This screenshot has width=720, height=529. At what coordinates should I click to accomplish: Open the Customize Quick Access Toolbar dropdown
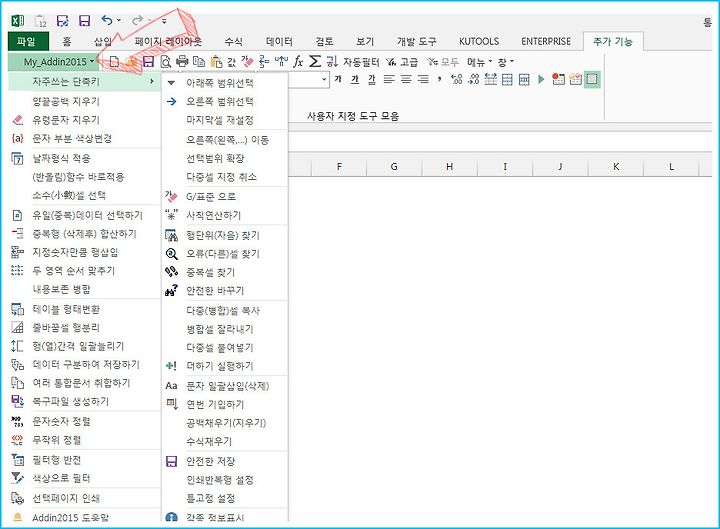(164, 21)
